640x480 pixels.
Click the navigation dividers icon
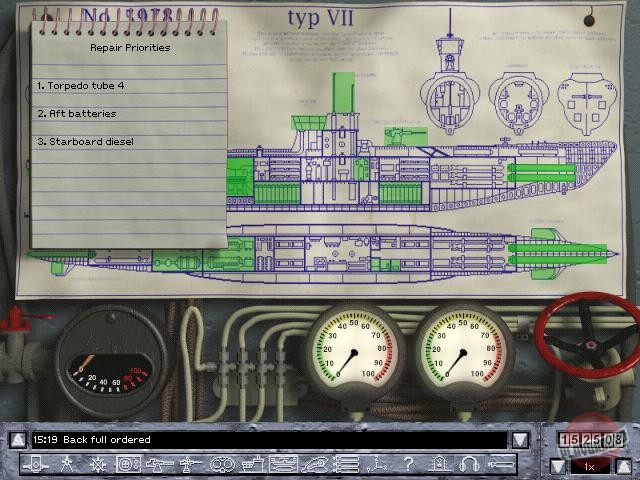(68, 464)
